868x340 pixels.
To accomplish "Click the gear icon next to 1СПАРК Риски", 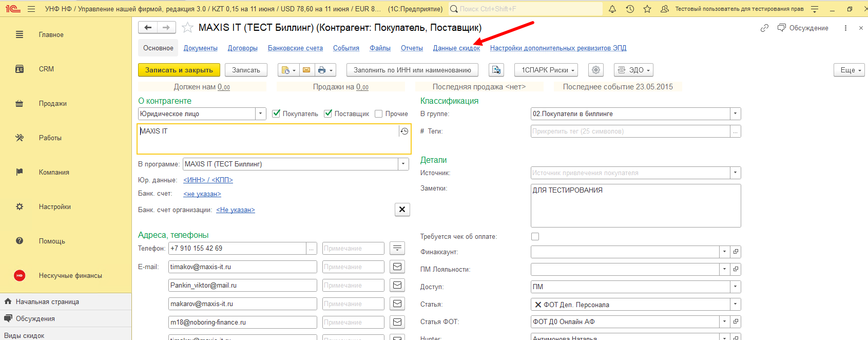I will click(x=595, y=70).
